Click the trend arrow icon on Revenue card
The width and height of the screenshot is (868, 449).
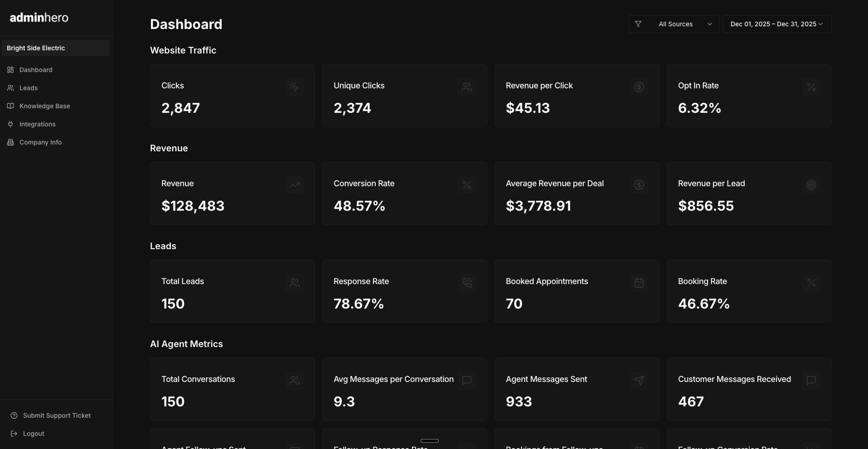pyautogui.click(x=294, y=184)
